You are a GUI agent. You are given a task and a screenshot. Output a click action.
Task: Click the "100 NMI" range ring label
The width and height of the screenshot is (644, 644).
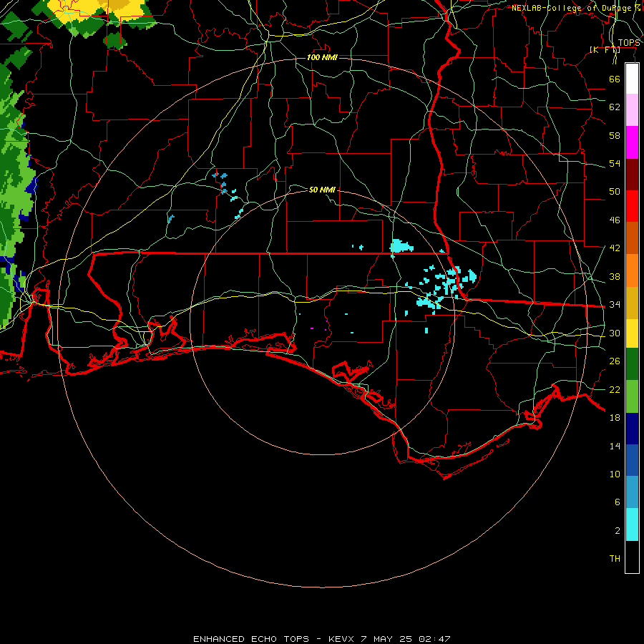tap(322, 57)
